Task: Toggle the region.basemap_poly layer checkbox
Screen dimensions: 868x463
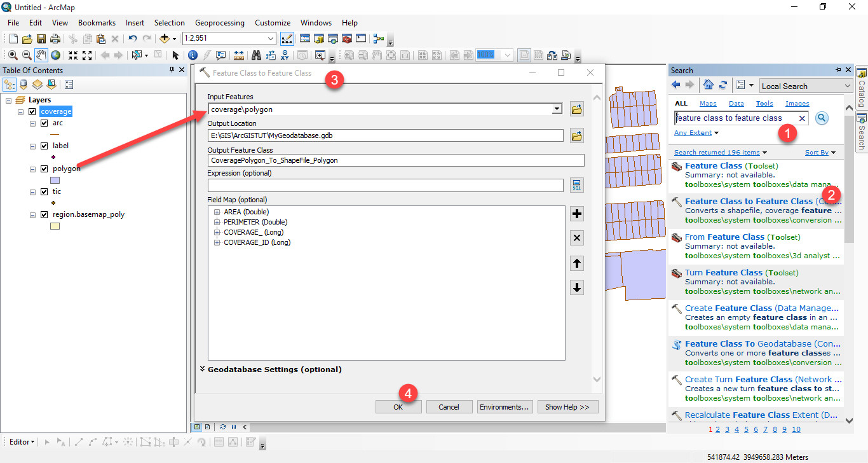Action: pyautogui.click(x=44, y=214)
